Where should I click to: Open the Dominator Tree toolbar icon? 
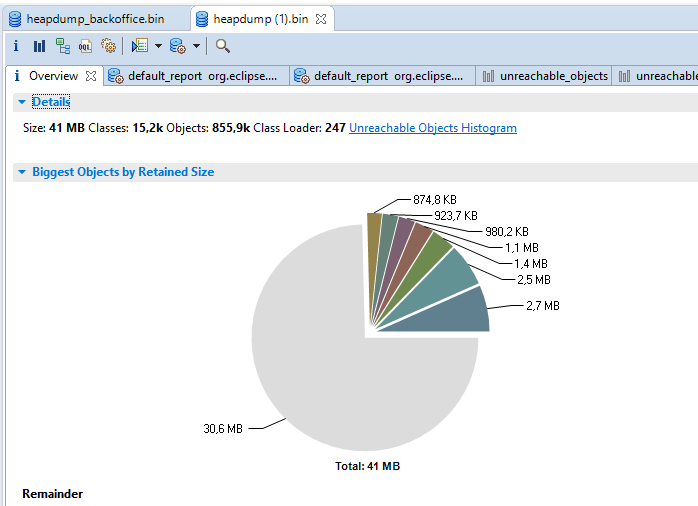coord(63,46)
